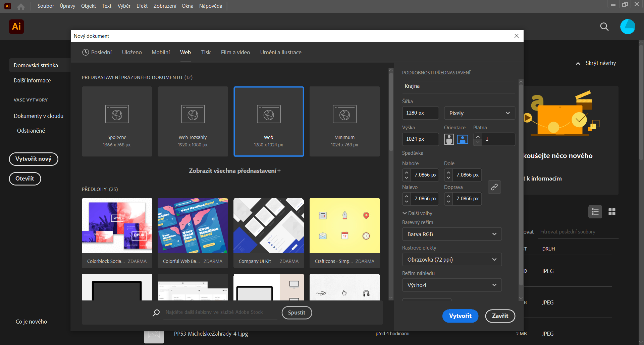The height and width of the screenshot is (345, 644).
Task: Open the Pixely units dropdown
Action: pyautogui.click(x=479, y=113)
